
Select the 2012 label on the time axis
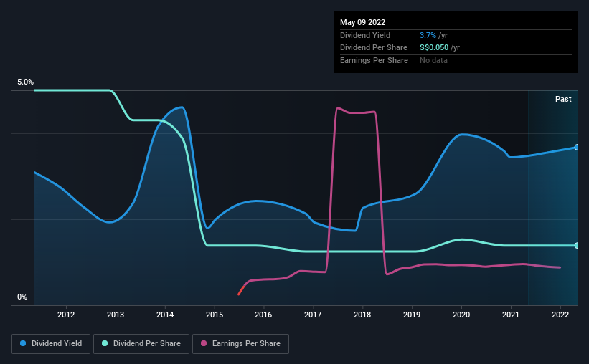coord(66,315)
